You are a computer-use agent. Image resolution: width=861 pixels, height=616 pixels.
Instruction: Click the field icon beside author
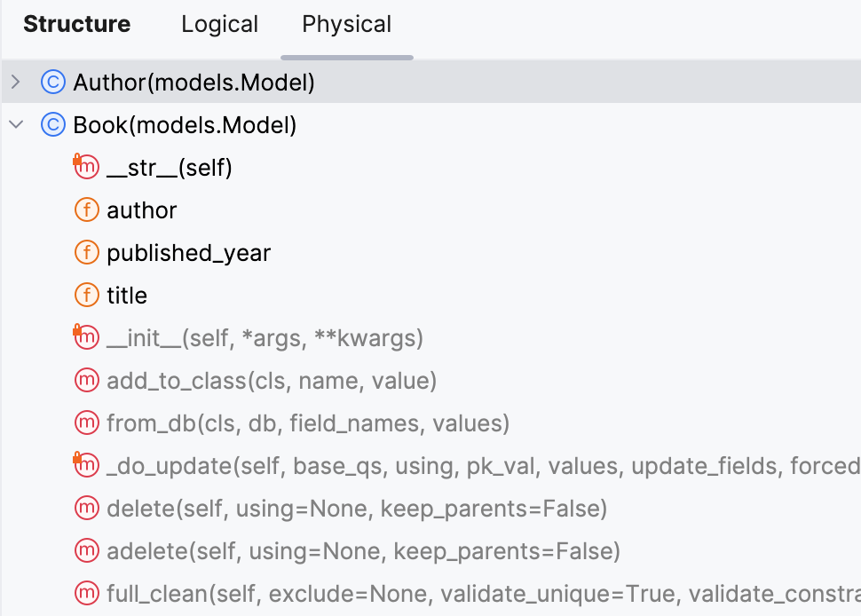(x=86, y=209)
